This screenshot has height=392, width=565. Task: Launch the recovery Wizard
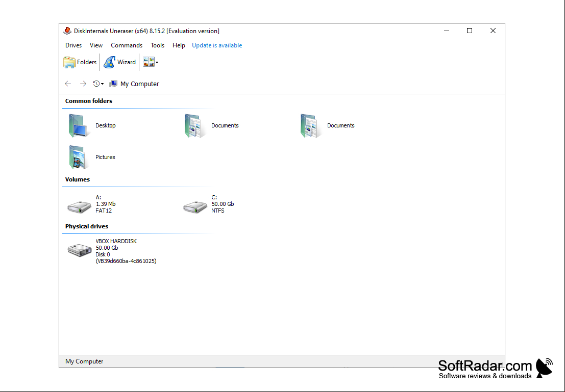tap(119, 62)
